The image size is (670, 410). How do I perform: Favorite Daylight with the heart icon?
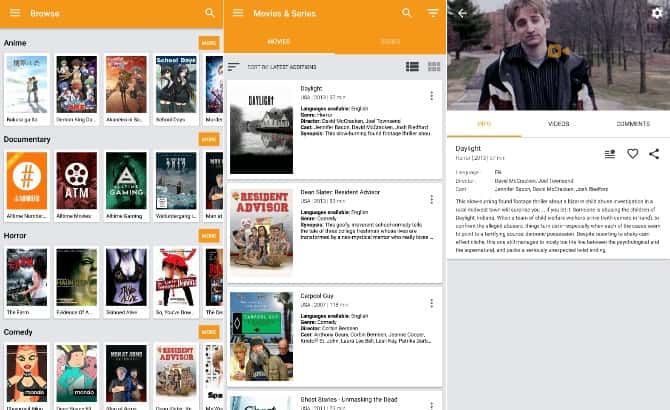coord(632,153)
